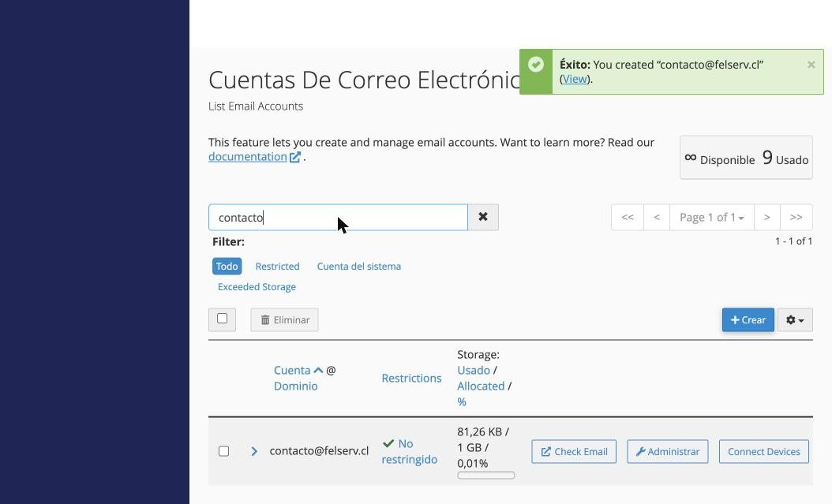Sort by storage Allocated header
This screenshot has width=832, height=504.
481,386
